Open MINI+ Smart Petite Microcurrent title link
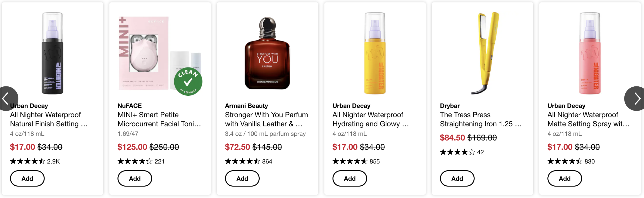 tap(159, 119)
